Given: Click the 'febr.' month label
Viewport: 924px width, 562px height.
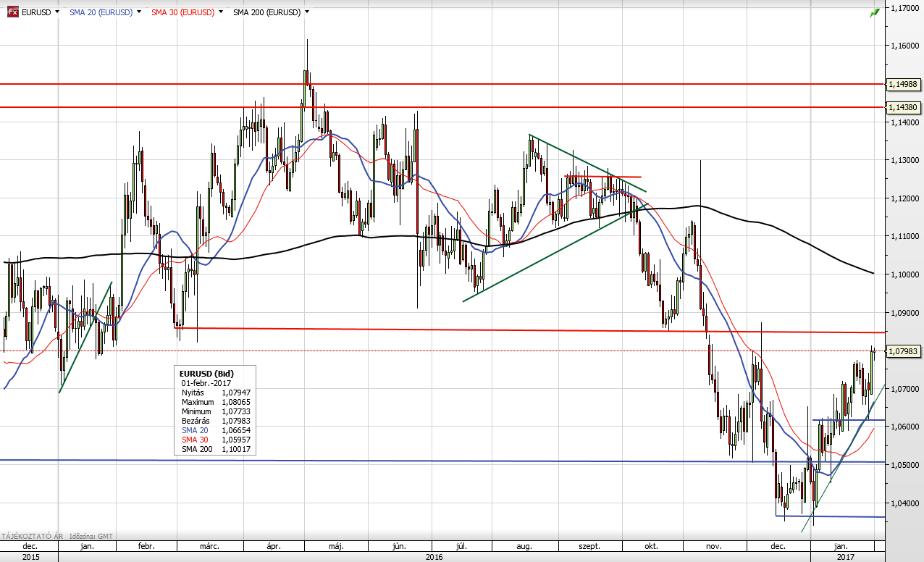Looking at the screenshot, I should click(x=146, y=546).
